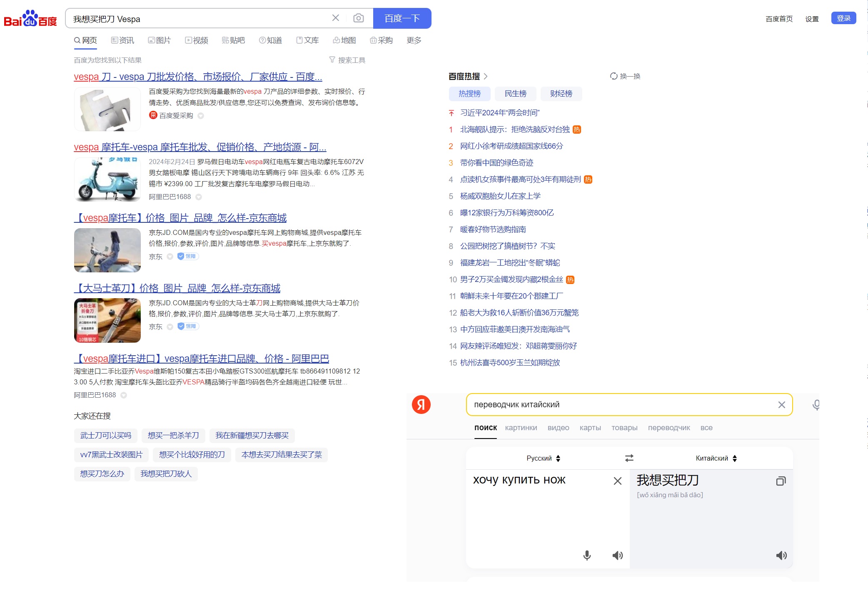Image resolution: width=868 pixels, height=598 pixels.
Task: Clear the Russian source text
Action: (x=618, y=481)
